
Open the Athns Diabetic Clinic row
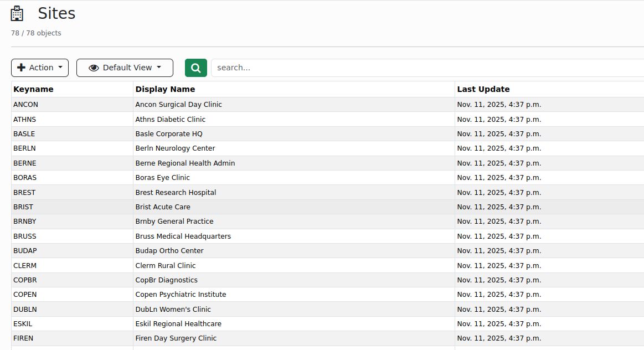click(170, 119)
